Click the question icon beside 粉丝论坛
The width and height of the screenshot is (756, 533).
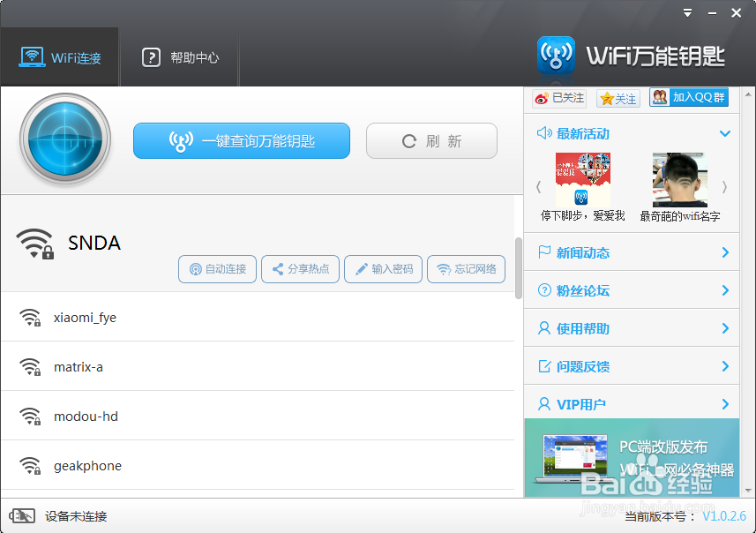tap(544, 290)
